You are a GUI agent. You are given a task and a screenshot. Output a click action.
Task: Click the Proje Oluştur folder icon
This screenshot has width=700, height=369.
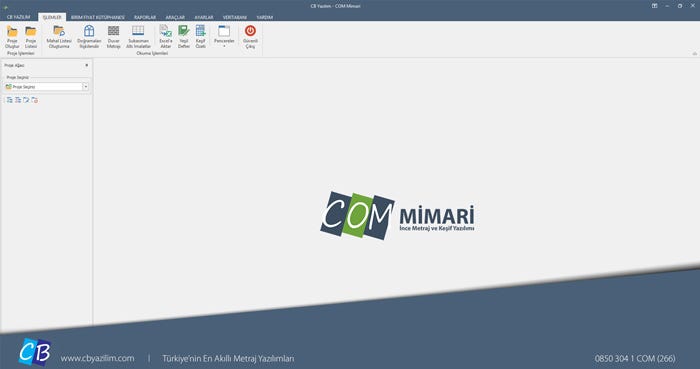pyautogui.click(x=12, y=32)
